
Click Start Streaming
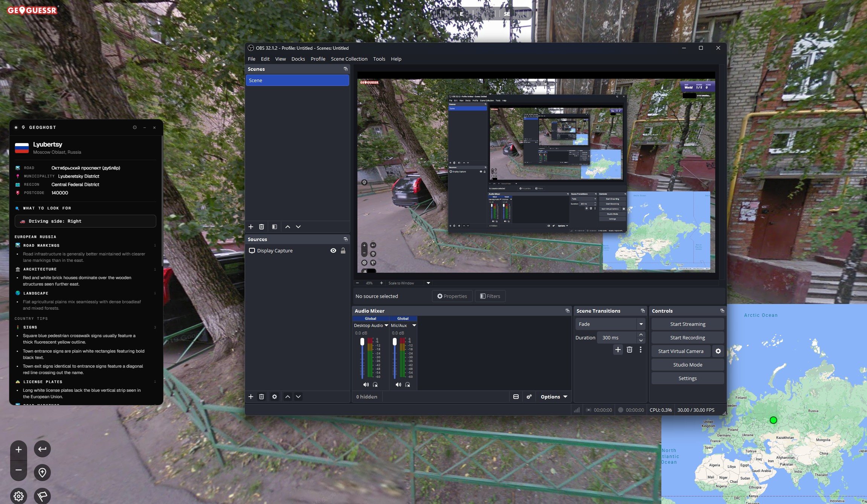(x=688, y=324)
